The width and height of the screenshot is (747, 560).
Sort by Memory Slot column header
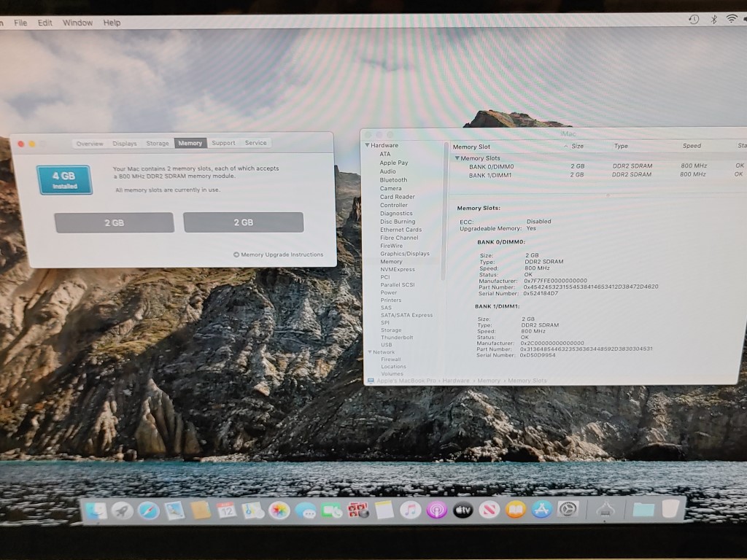(x=472, y=147)
